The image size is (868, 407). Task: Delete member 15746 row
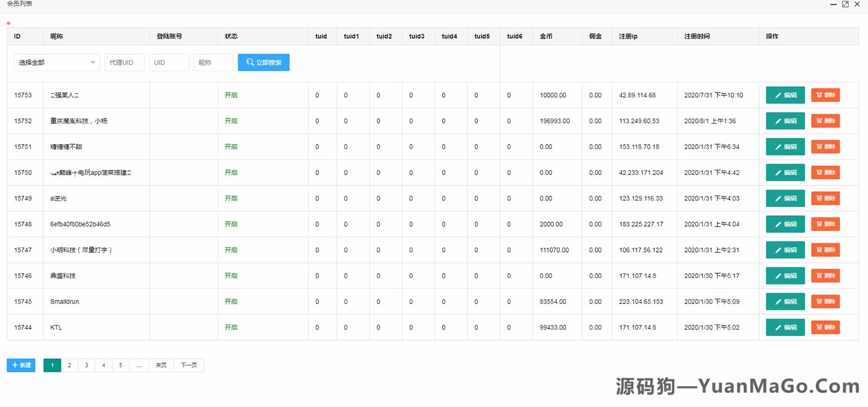[825, 276]
